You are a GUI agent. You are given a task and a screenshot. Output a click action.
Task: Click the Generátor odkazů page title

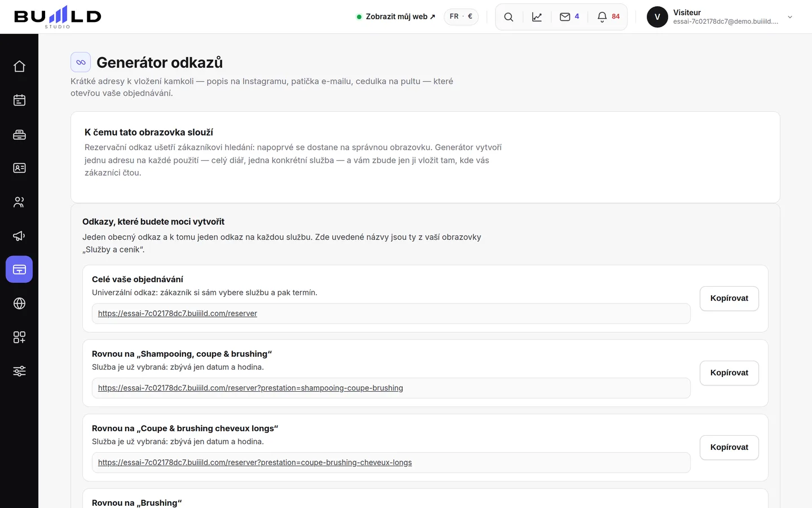click(160, 62)
